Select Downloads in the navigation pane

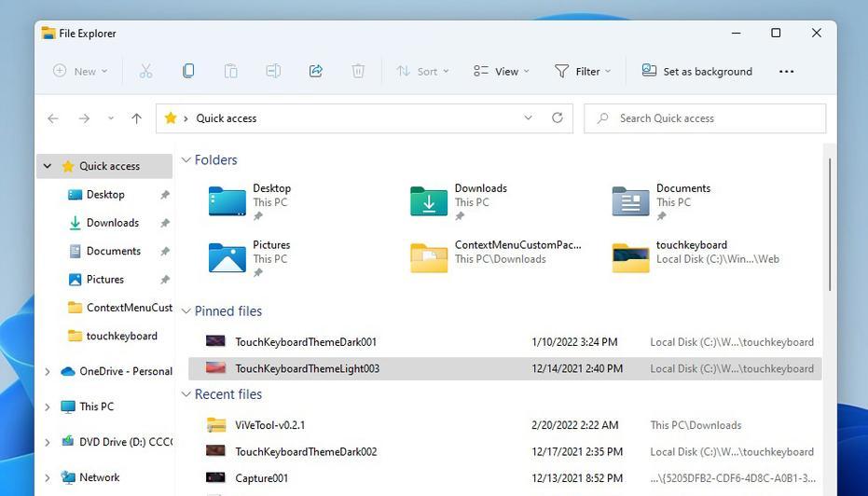104,223
